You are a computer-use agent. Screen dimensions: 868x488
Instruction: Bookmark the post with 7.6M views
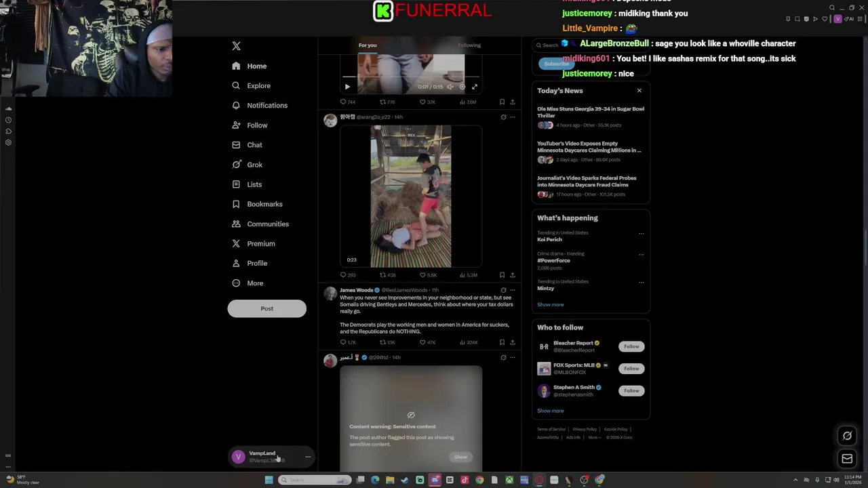pos(502,102)
